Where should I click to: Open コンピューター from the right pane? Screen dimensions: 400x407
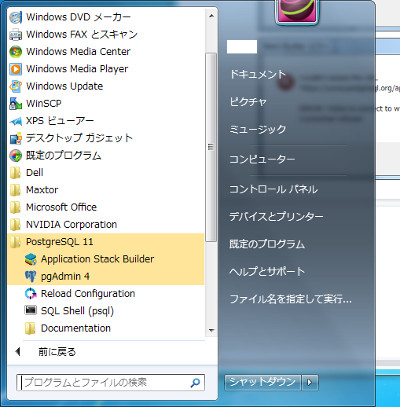coord(262,159)
